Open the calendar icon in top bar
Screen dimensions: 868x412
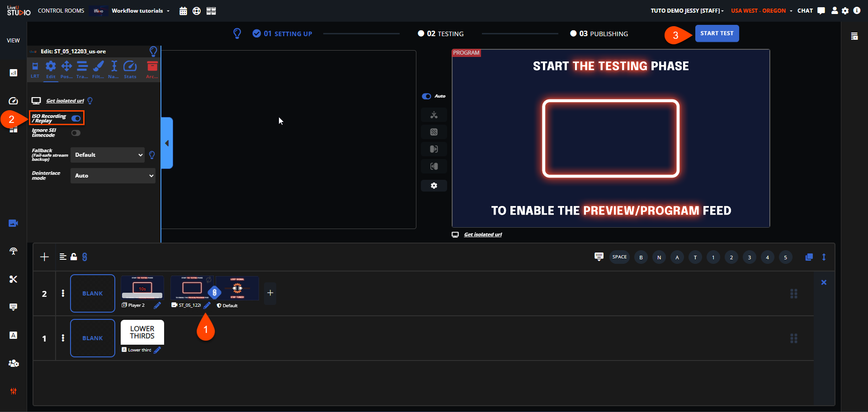point(183,11)
